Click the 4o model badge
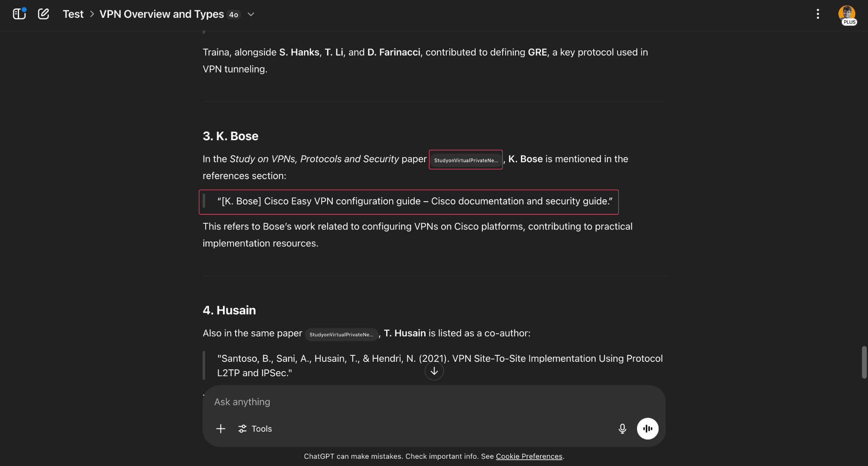The height and width of the screenshot is (466, 868). tap(234, 14)
